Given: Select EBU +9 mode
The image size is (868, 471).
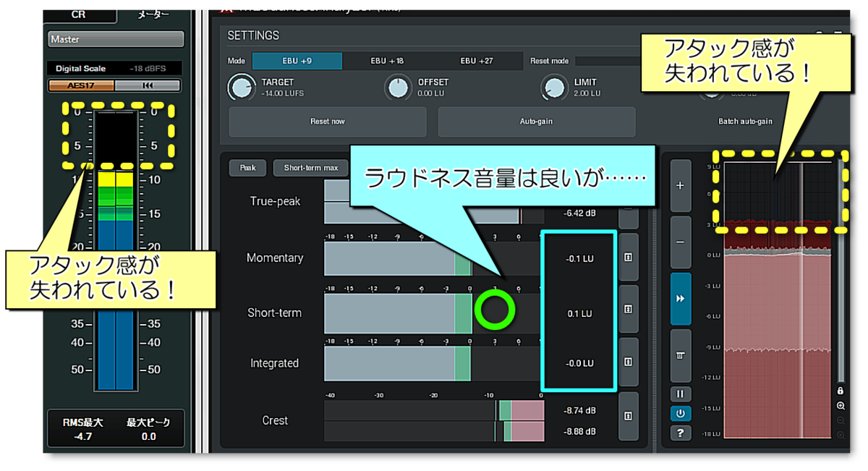Looking at the screenshot, I should point(297,61).
